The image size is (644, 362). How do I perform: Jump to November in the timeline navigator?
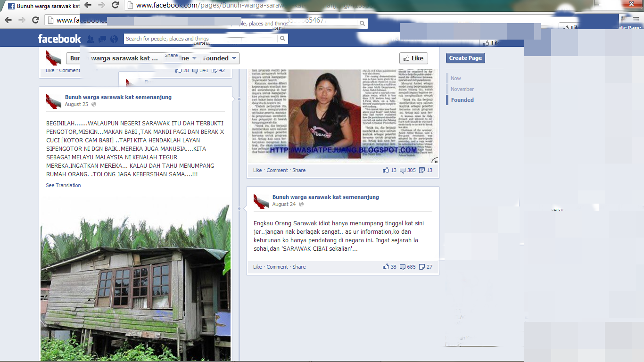[462, 89]
